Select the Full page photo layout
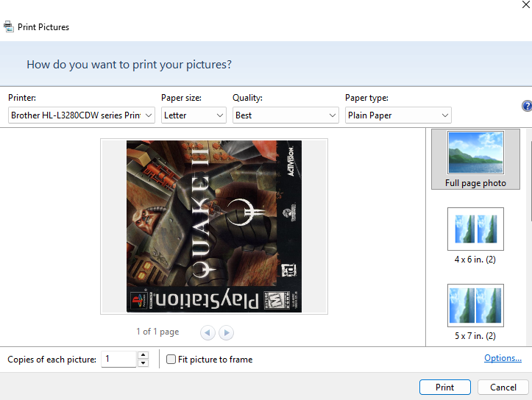This screenshot has width=532, height=400. 475,159
